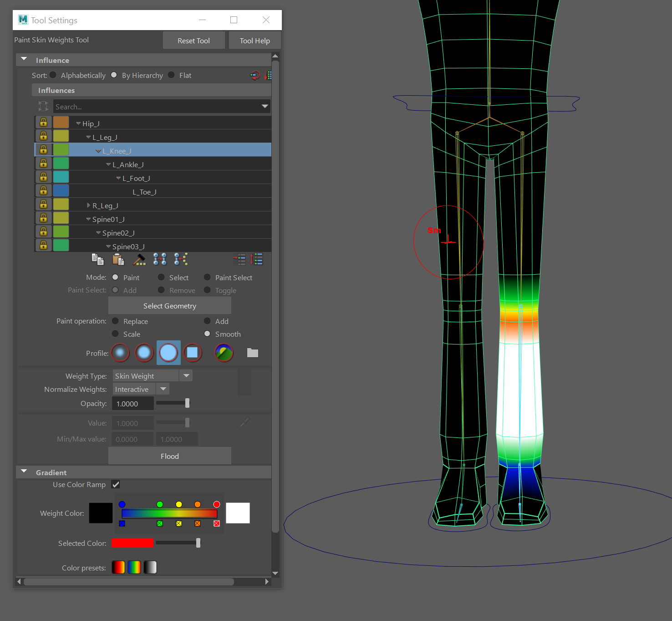Open the brush profile file browser folder

(253, 353)
